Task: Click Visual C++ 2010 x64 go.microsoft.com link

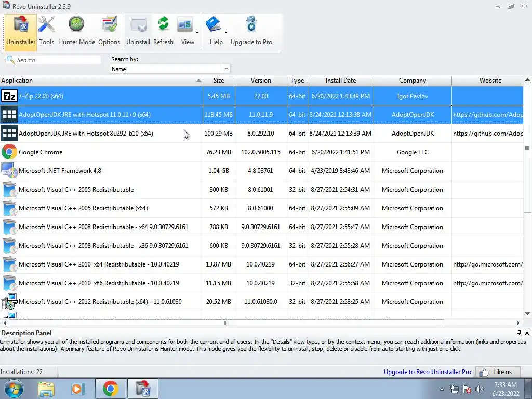Action: coord(488,264)
